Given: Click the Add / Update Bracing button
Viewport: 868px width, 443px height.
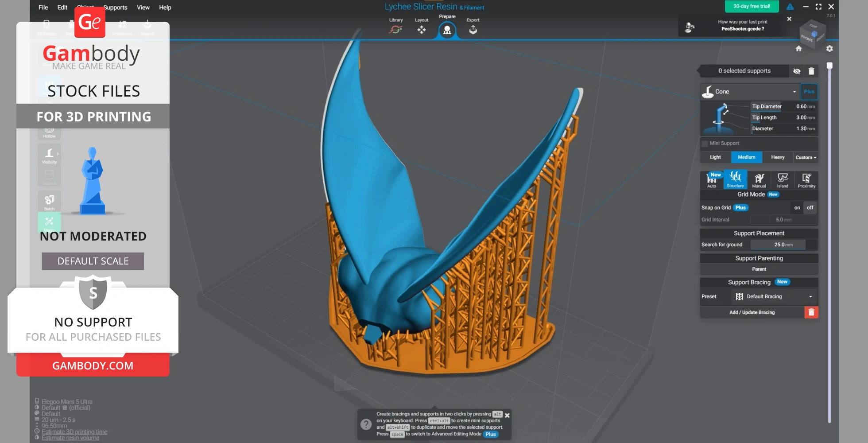Looking at the screenshot, I should click(x=752, y=312).
